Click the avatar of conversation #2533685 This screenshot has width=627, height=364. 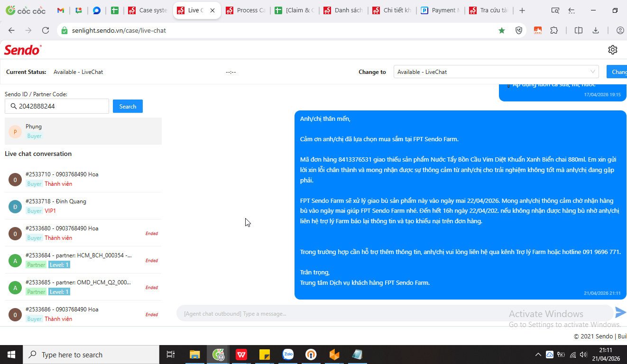tap(15, 287)
